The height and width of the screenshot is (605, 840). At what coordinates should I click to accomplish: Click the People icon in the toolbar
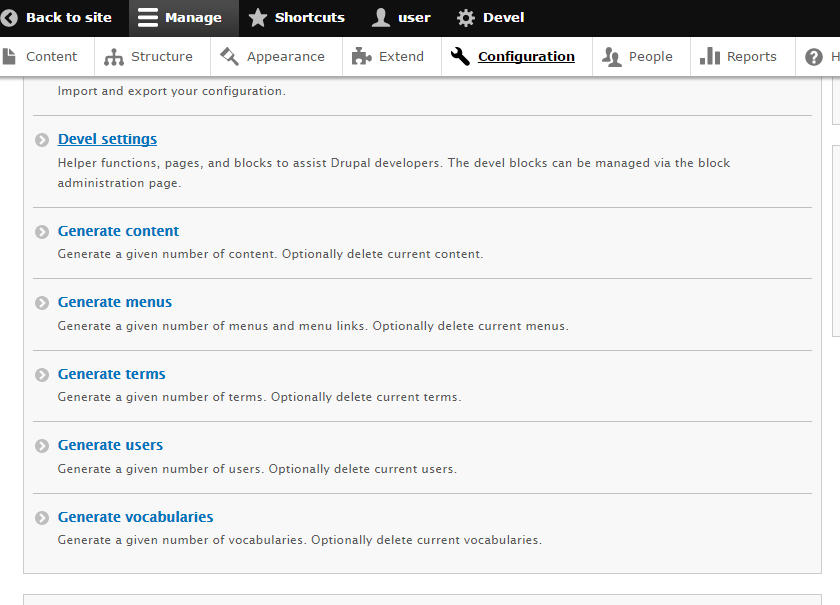point(611,56)
